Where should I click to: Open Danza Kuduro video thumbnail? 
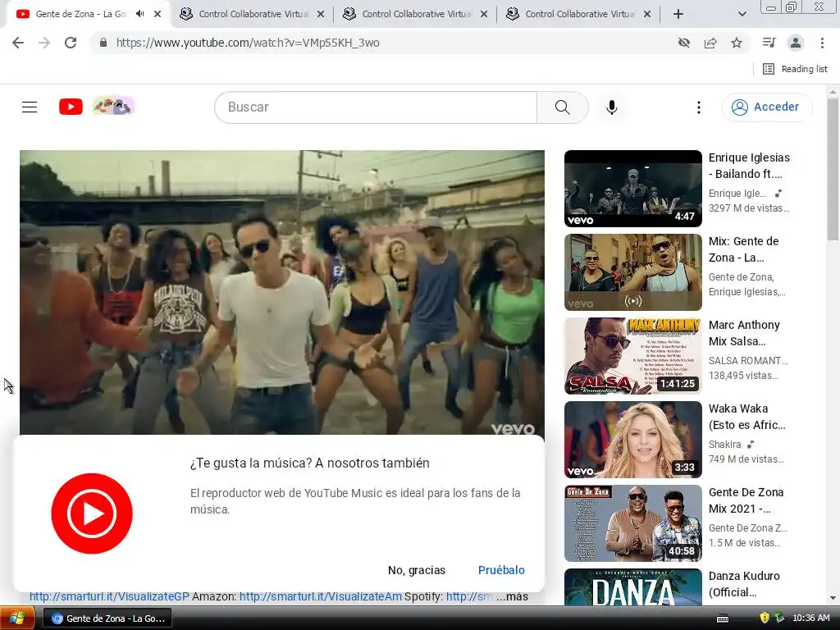[633, 587]
